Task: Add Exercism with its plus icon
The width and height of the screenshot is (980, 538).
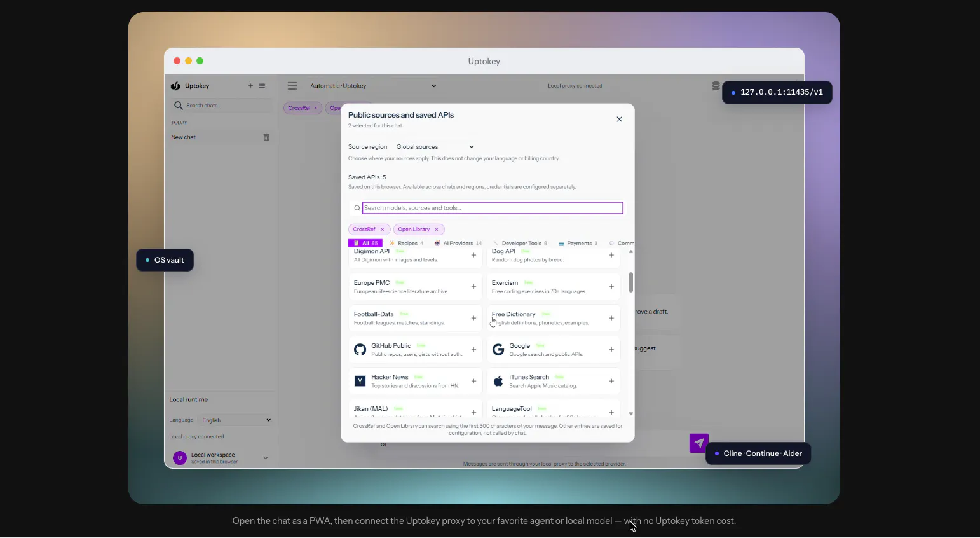Action: coord(611,287)
